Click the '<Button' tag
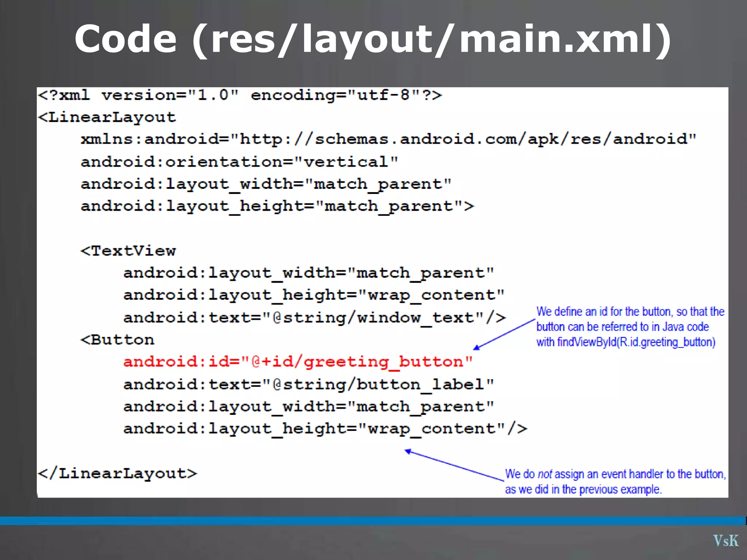The height and width of the screenshot is (560, 747). pos(117,340)
